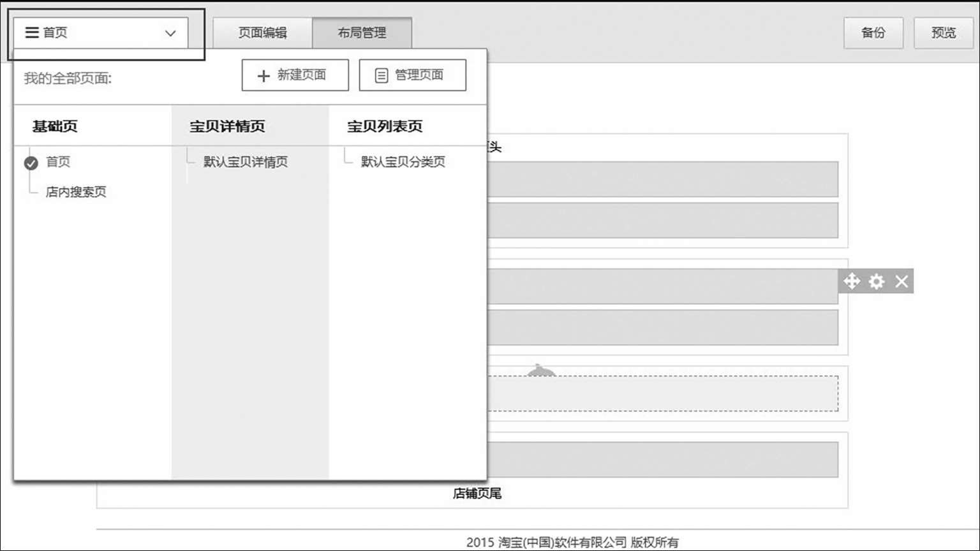Open module settings gear icon
Image resolution: width=980 pixels, height=551 pixels.
tap(877, 281)
